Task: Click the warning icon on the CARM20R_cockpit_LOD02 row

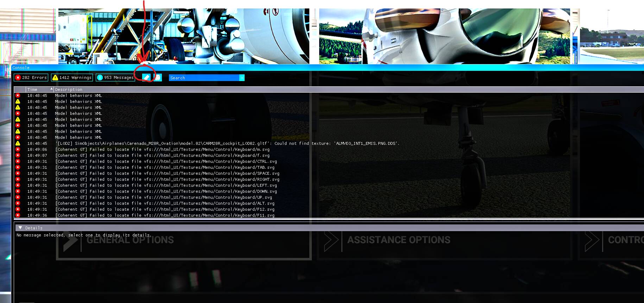Action: (x=18, y=143)
